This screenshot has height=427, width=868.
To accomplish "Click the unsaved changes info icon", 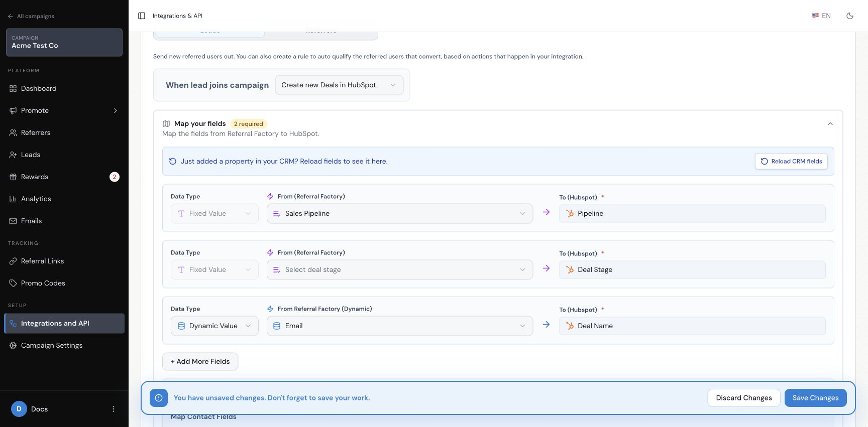I will coord(159,398).
